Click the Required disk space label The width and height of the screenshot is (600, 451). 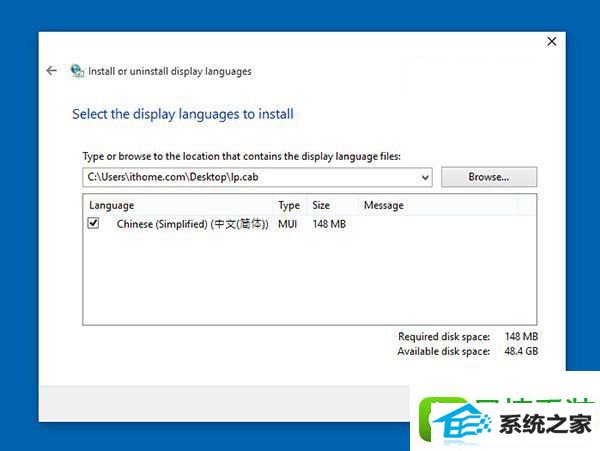pos(444,337)
